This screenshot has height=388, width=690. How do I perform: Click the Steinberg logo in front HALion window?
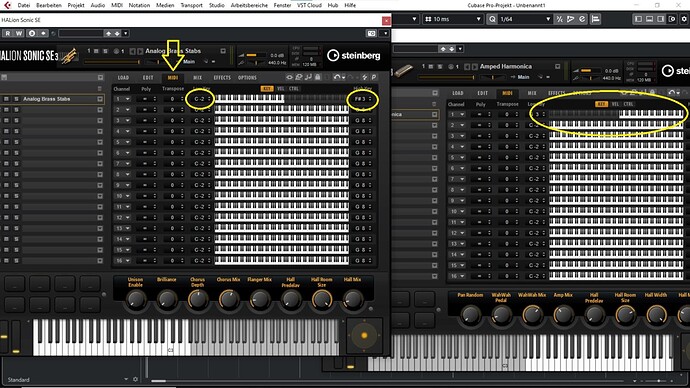pyautogui.click(x=354, y=55)
